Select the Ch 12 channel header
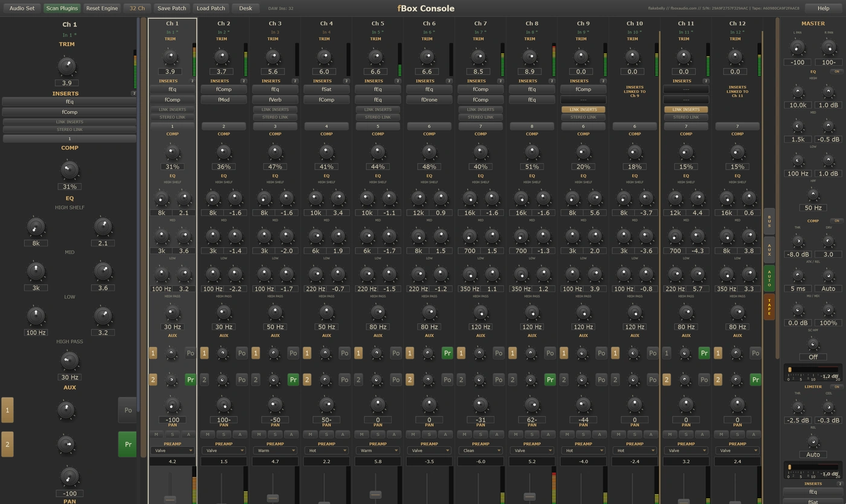The height and width of the screenshot is (504, 846). (737, 24)
